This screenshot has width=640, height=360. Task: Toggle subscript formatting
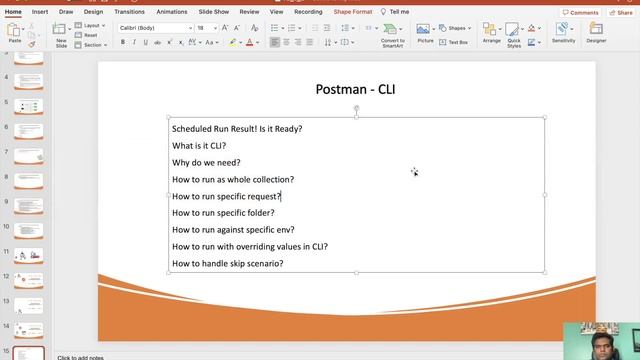181,42
